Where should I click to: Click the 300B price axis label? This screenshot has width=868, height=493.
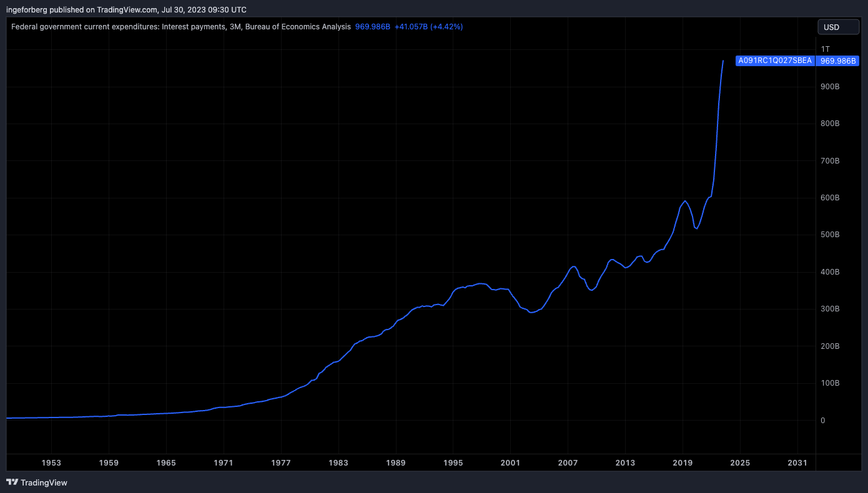830,309
